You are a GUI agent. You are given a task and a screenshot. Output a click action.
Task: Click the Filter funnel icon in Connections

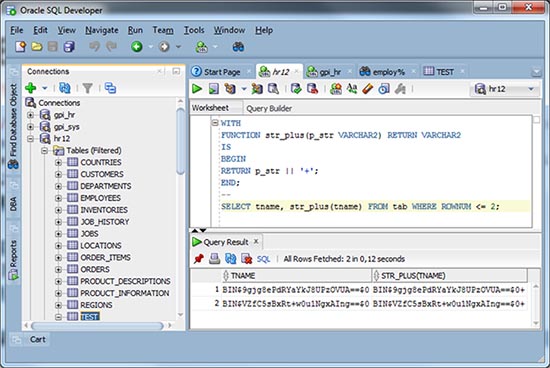[88, 88]
